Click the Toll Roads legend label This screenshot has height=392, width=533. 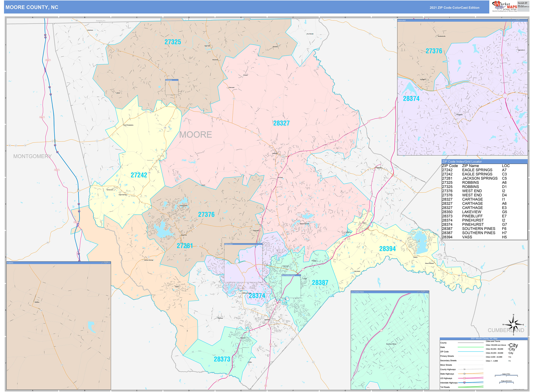(445, 387)
